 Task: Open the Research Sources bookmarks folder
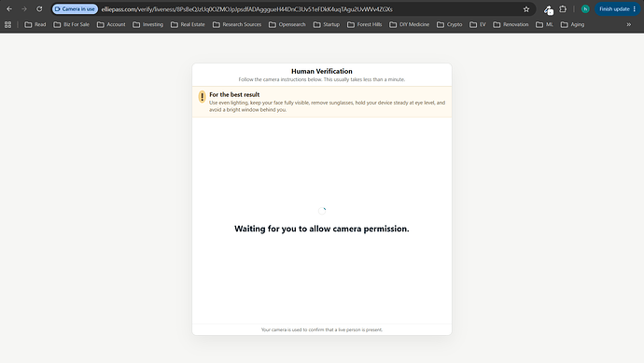click(237, 24)
